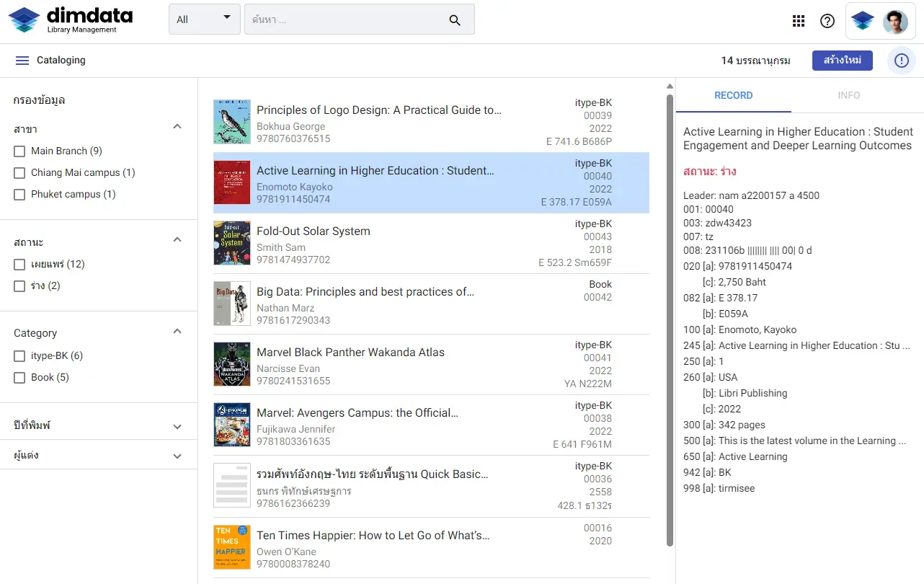Click the library logo next to avatar
The image size is (924, 584).
pyautogui.click(x=863, y=21)
